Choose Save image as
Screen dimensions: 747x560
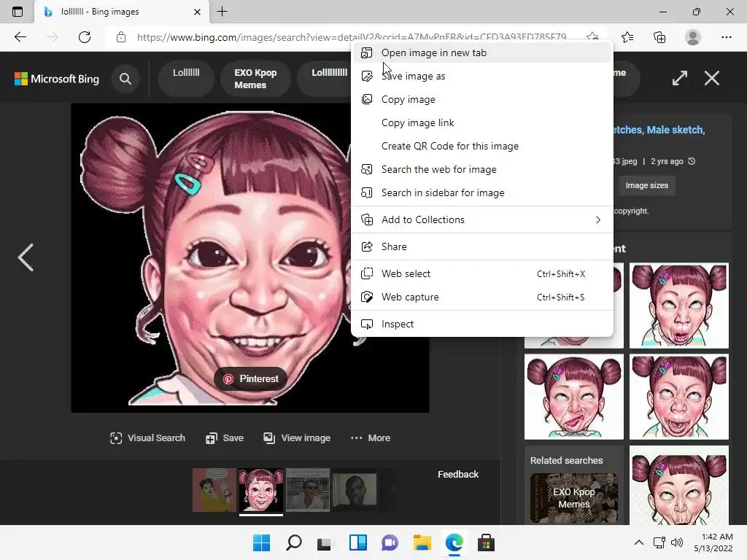click(x=481, y=76)
